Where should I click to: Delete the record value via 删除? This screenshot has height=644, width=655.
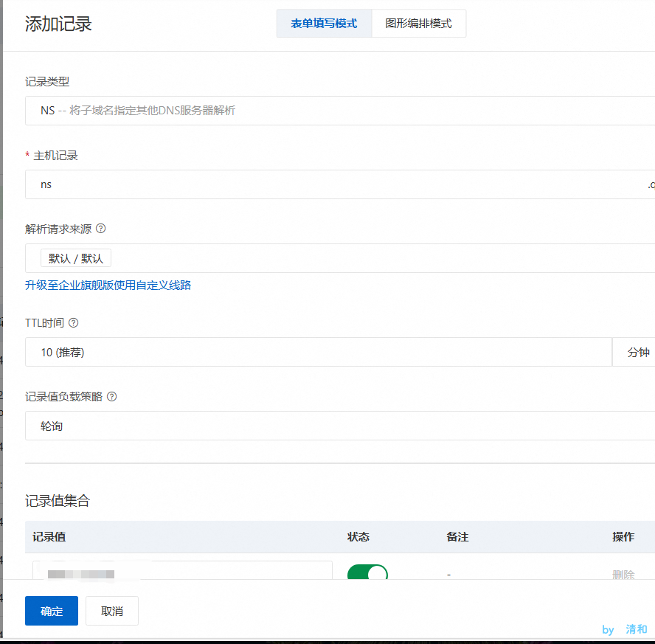(x=624, y=574)
